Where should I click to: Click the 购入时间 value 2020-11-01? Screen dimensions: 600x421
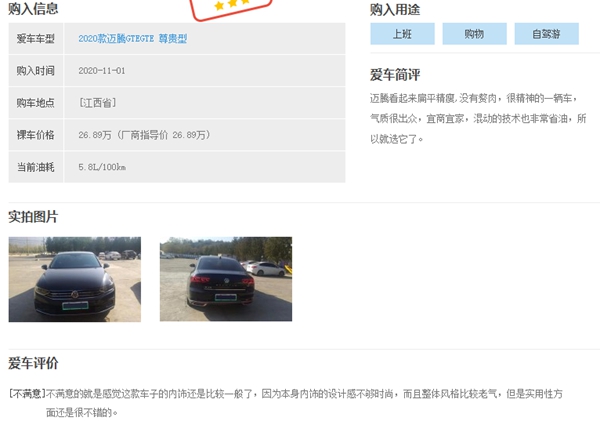tap(102, 71)
